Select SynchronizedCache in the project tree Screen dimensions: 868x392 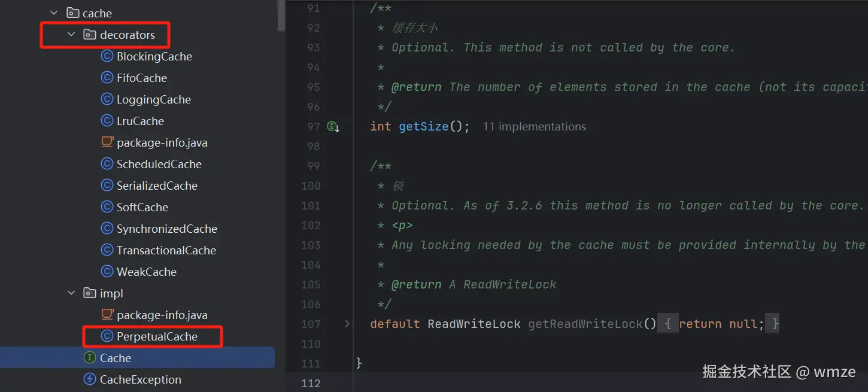coord(166,229)
